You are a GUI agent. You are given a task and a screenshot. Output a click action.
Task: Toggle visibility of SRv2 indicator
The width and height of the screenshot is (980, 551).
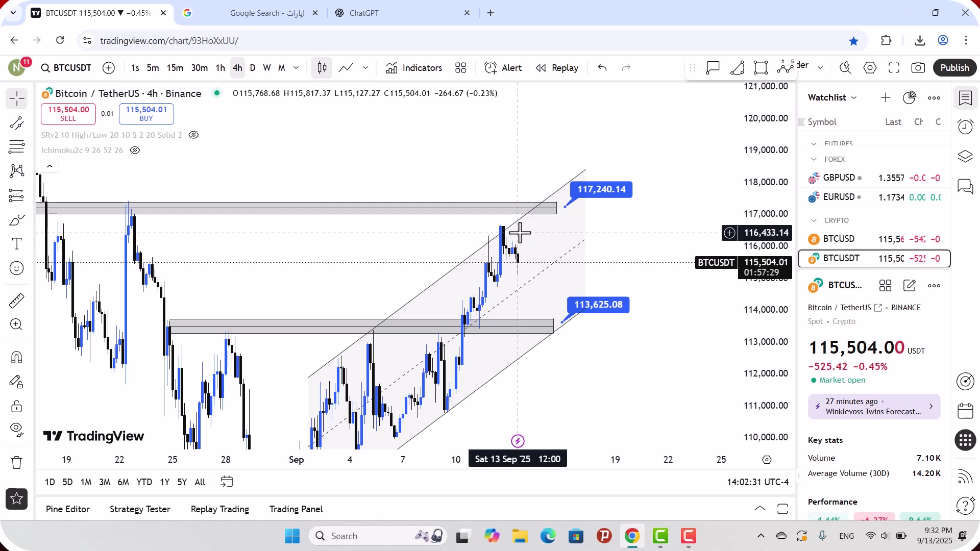click(x=193, y=135)
